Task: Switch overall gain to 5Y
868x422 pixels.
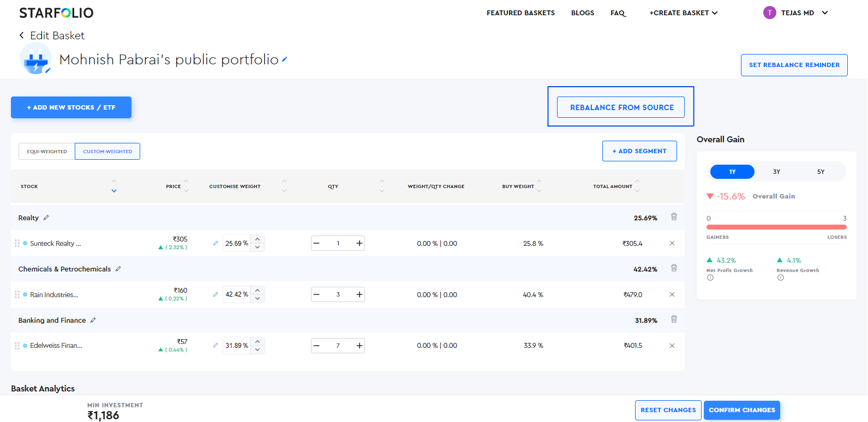Action: (x=821, y=172)
